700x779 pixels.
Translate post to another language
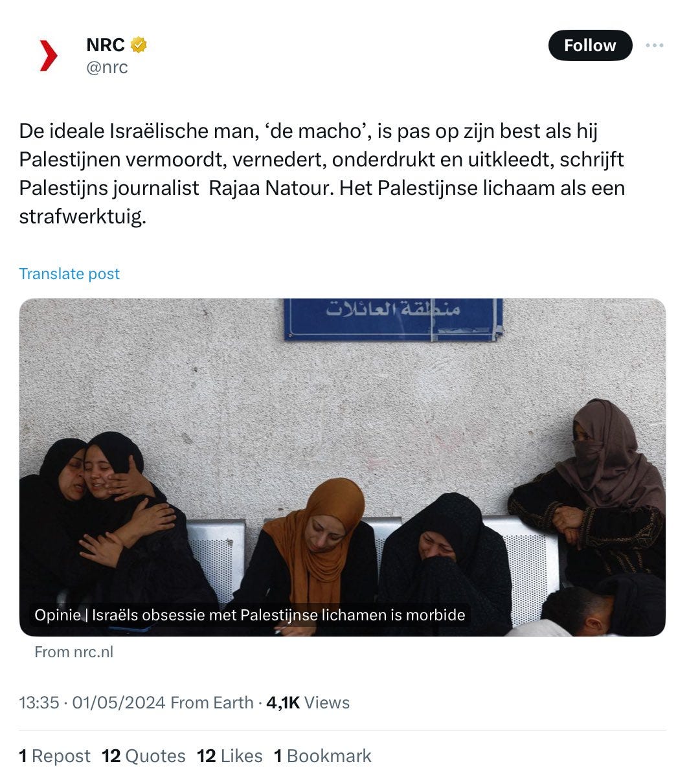click(69, 274)
